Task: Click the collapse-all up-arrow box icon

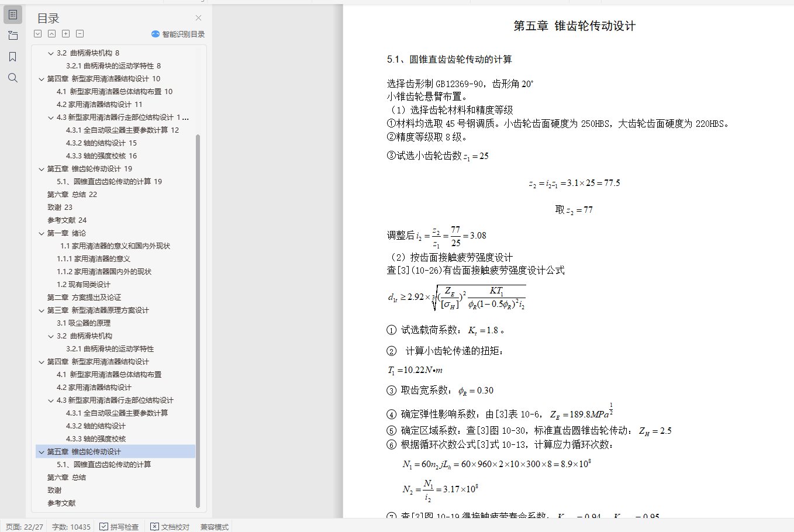Action: point(52,34)
